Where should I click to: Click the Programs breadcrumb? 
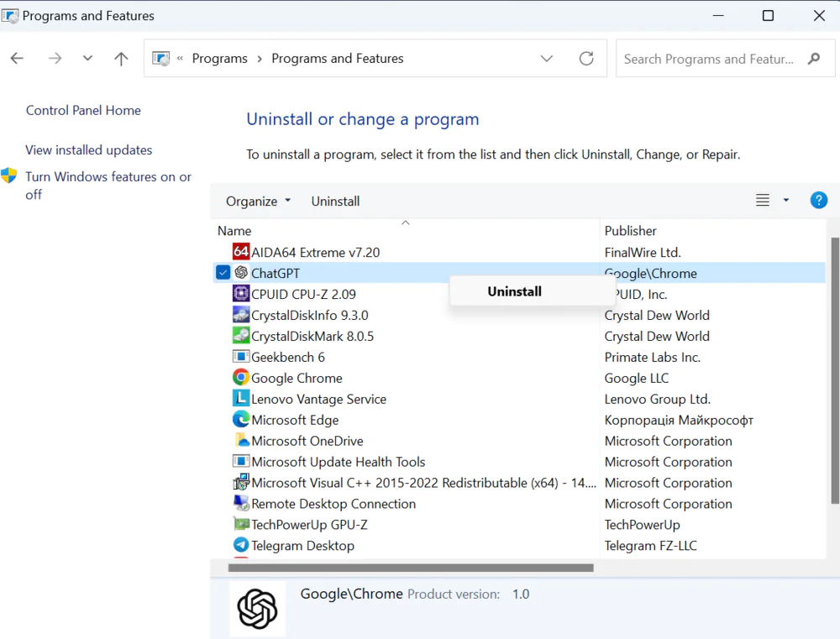click(219, 59)
